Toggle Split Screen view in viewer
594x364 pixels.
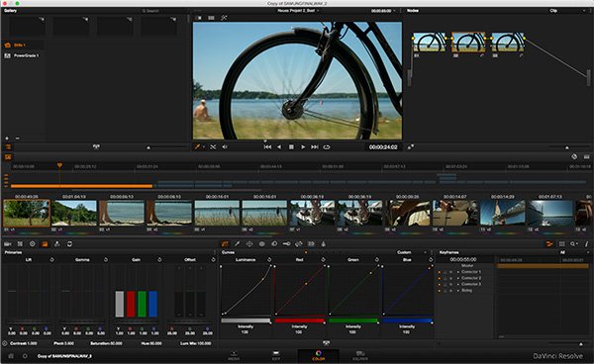[211, 18]
